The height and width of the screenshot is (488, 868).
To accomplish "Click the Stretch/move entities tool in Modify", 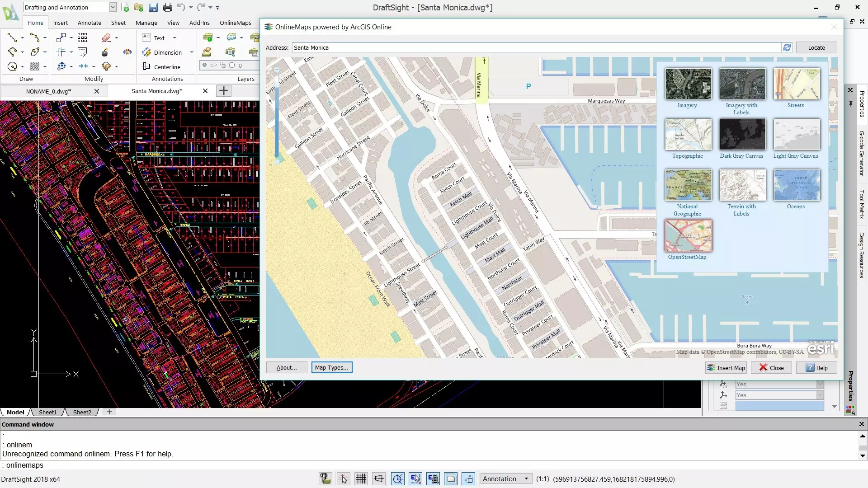I will pyautogui.click(x=61, y=38).
